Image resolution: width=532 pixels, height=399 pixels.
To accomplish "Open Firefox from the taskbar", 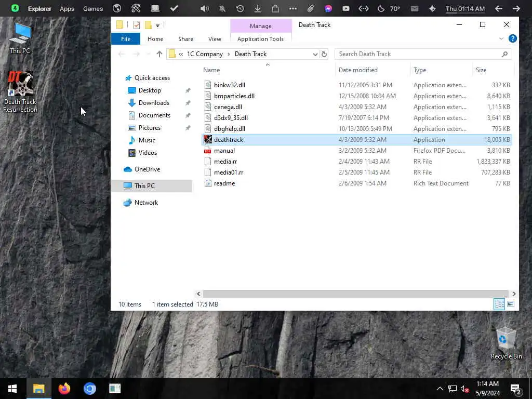I will pyautogui.click(x=64, y=389).
